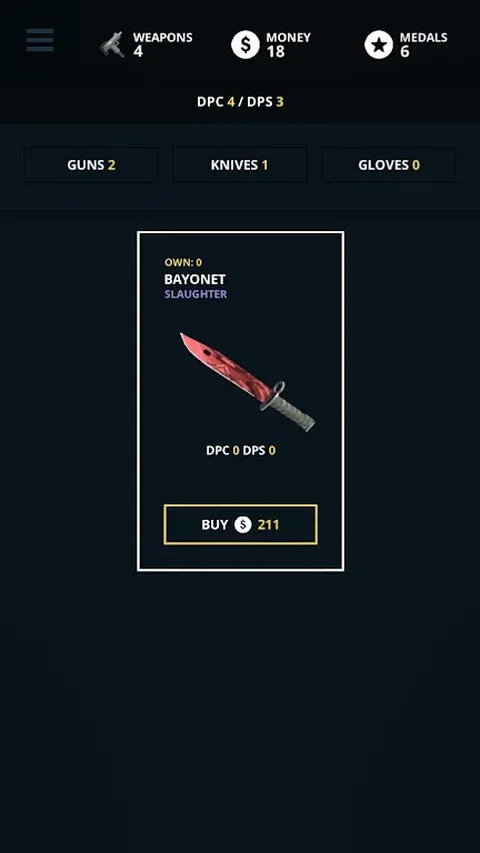Viewport: 480px width, 853px height.
Task: Buy the Bayonet for 211
Action: click(x=241, y=524)
